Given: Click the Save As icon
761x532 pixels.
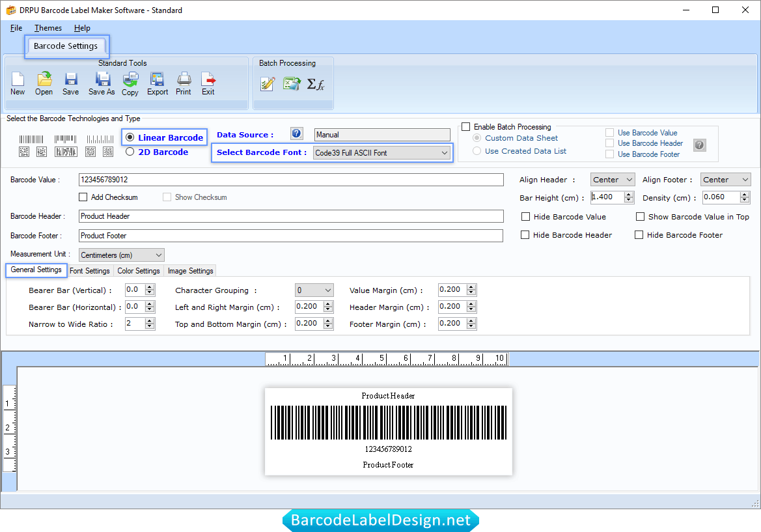Looking at the screenshot, I should [102, 79].
